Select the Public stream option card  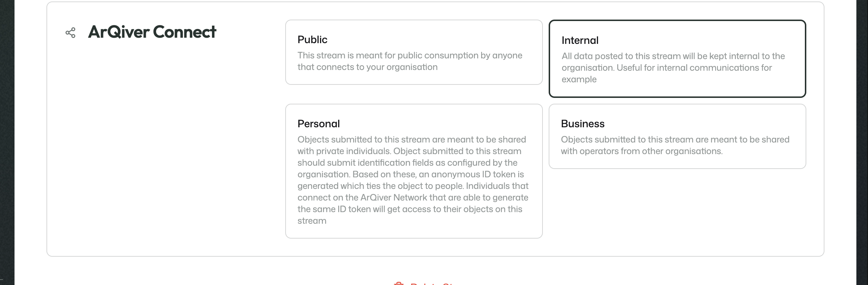point(414,52)
